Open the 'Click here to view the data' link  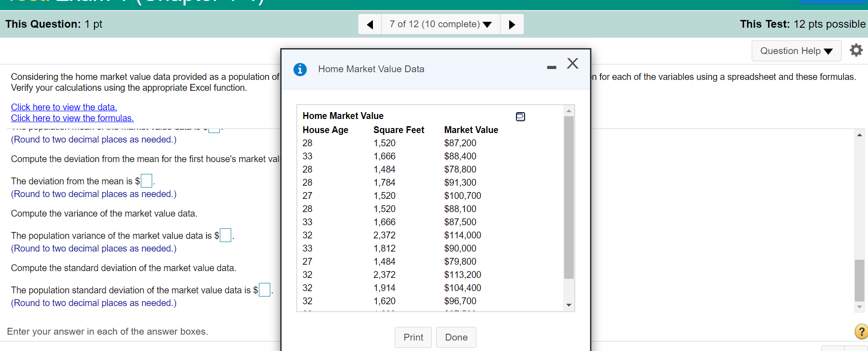[x=64, y=107]
